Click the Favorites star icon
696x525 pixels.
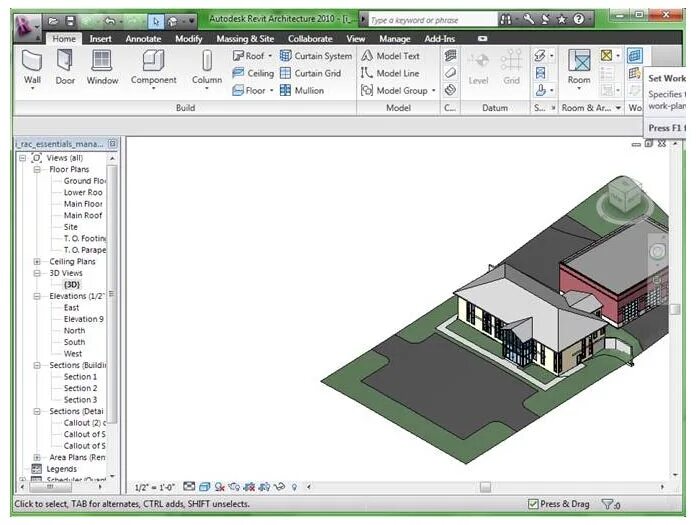(562, 20)
